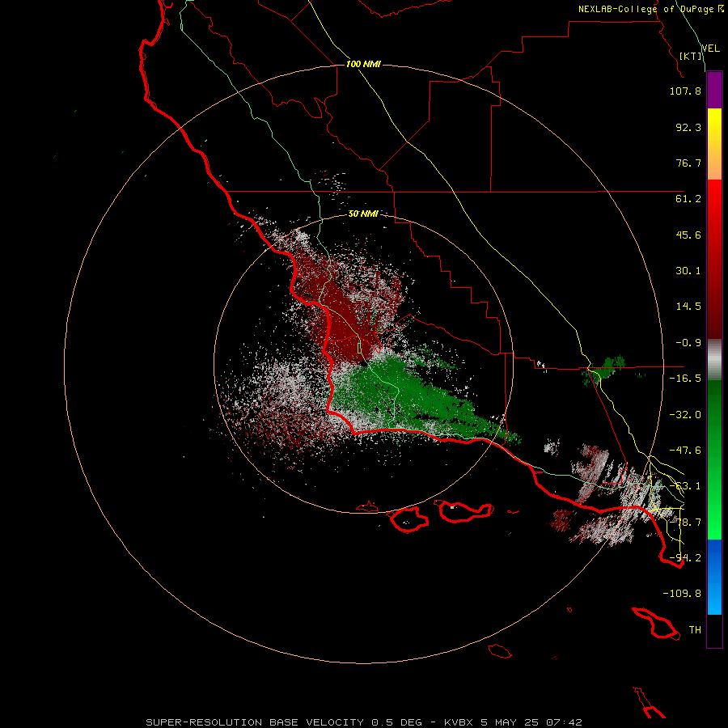
Task: Click the 107.8 velocity scale value
Action: [685, 91]
